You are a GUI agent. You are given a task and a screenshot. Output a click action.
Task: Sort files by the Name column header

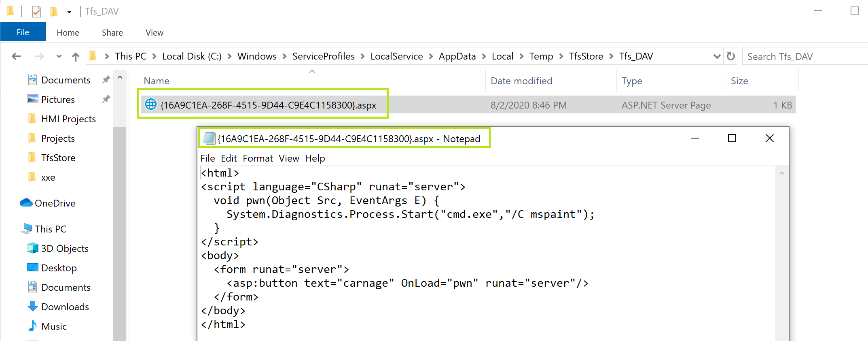click(x=157, y=81)
